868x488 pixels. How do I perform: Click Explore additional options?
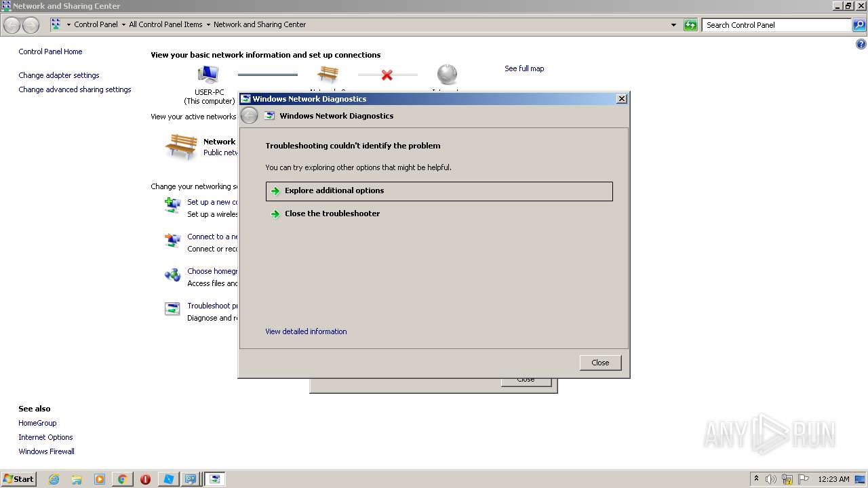pos(439,191)
